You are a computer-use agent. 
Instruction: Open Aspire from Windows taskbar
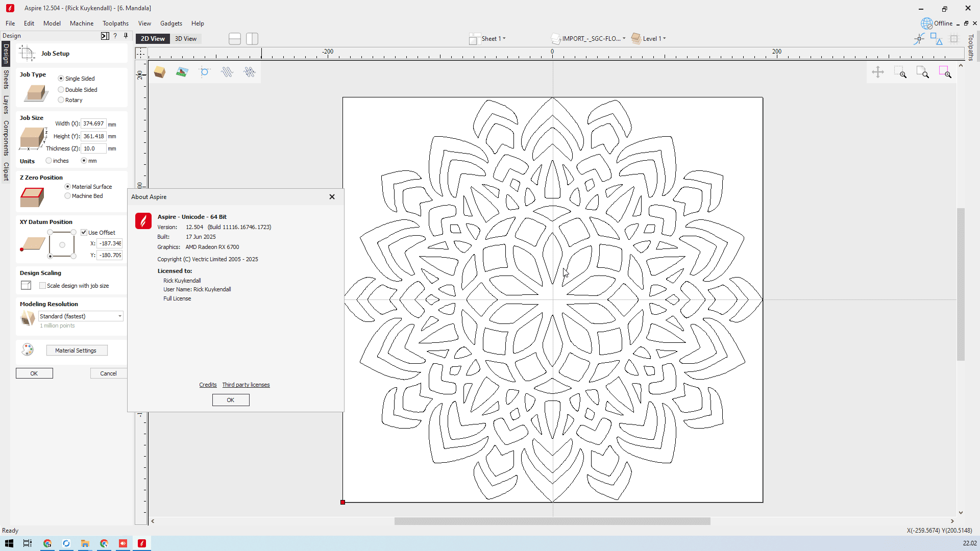[142, 543]
